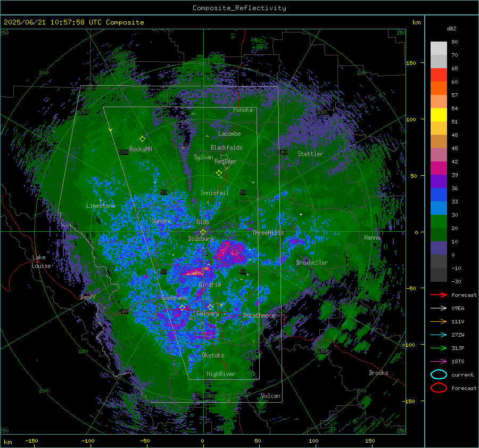The height and width of the screenshot is (448, 479).
Task: Click the Calgary label on the map
Action: [208, 313]
